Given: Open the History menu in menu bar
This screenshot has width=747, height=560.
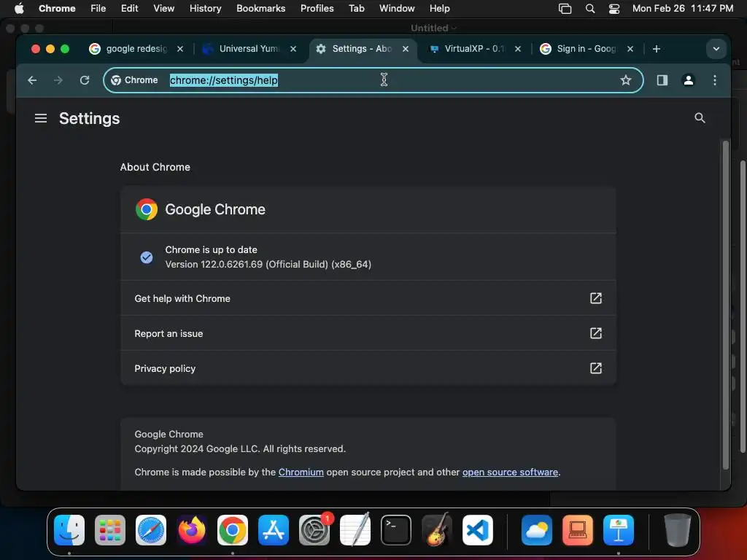Looking at the screenshot, I should [x=205, y=8].
